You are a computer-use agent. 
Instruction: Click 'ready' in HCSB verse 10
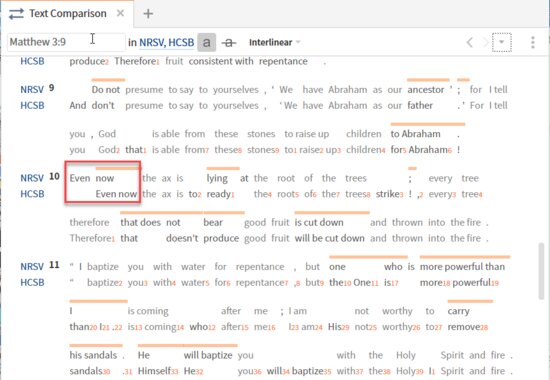[219, 194]
